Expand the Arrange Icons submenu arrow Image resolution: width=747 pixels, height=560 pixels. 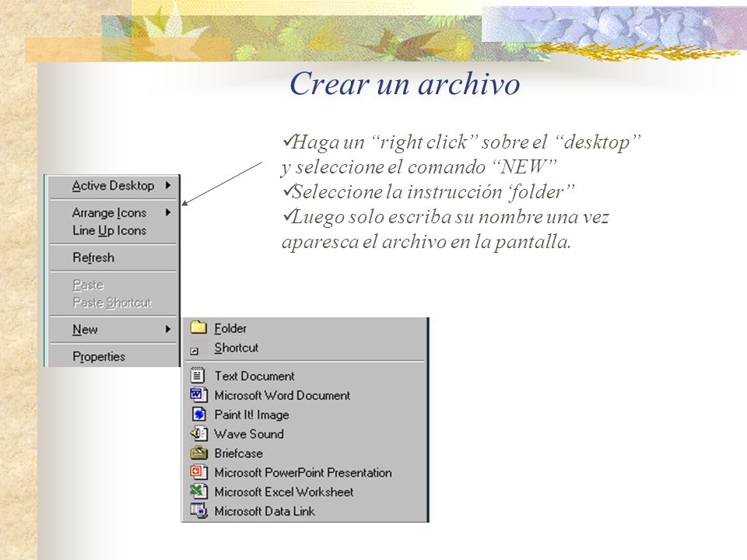[x=168, y=212]
